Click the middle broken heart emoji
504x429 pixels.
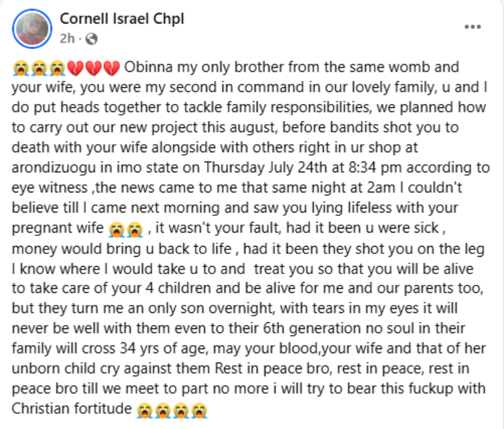(x=94, y=68)
